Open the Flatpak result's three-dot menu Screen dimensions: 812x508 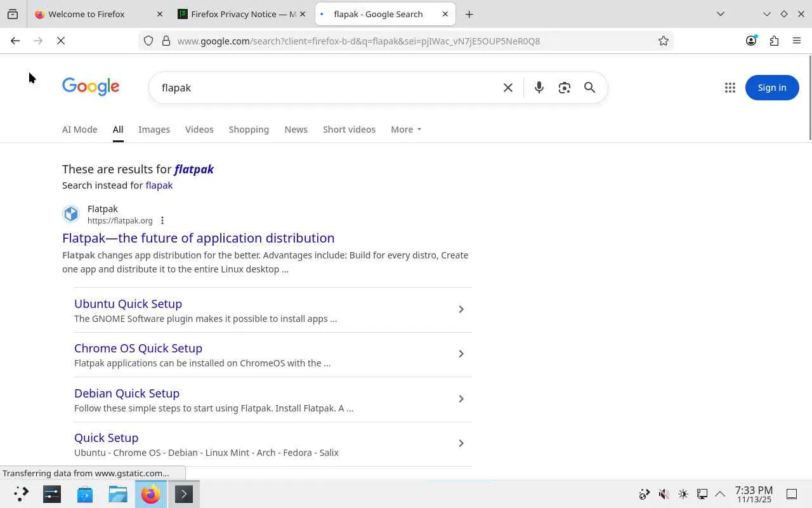162,220
